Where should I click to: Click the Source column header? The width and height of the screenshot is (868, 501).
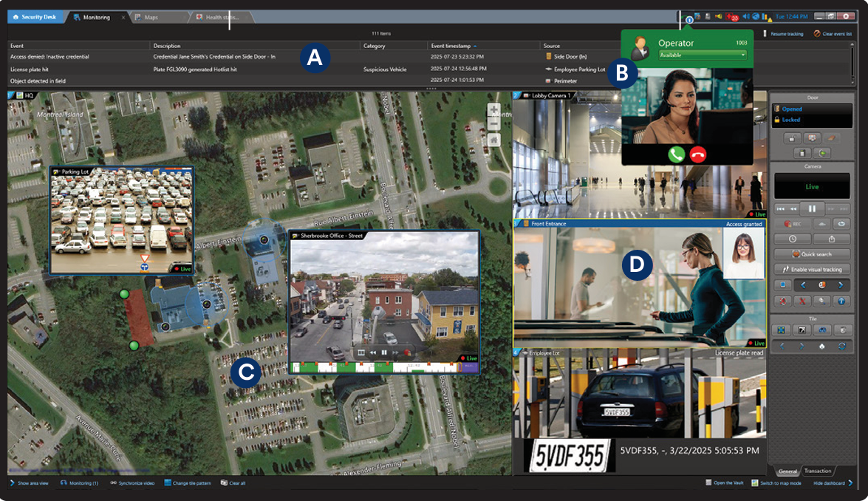click(x=551, y=46)
